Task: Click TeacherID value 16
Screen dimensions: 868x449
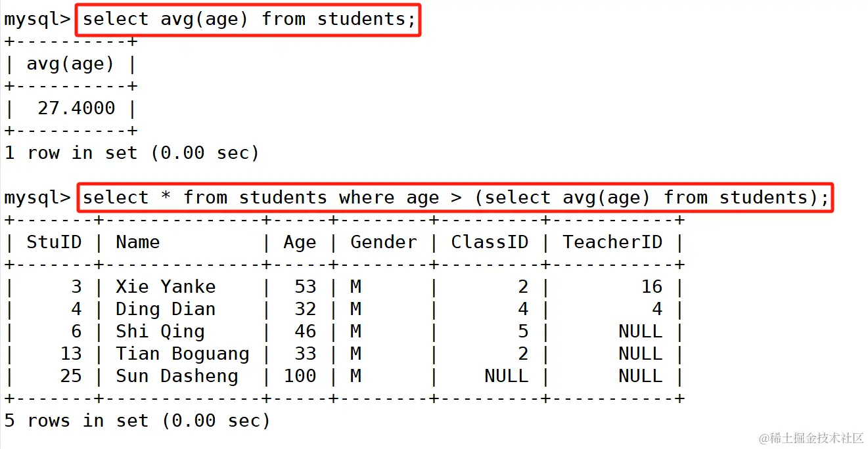Action: point(651,287)
